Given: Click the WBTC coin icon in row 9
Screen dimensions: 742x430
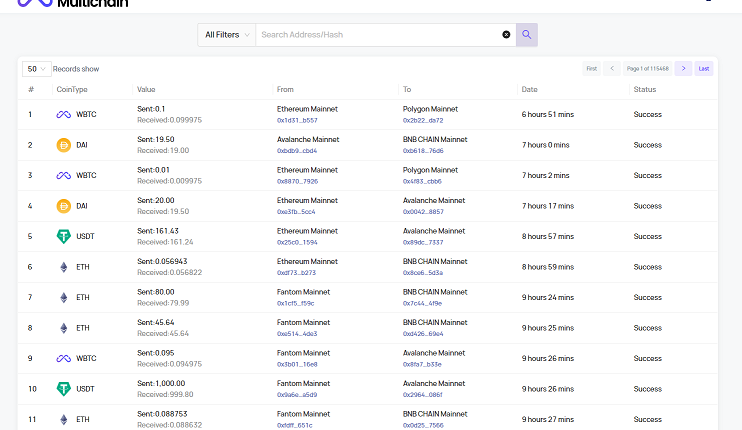Looking at the screenshot, I should pyautogui.click(x=63, y=358).
